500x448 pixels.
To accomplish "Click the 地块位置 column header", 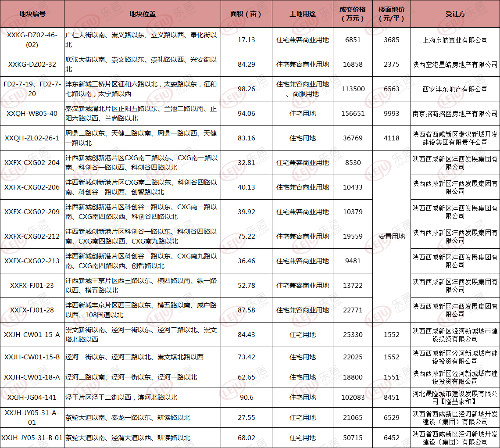I will pyautogui.click(x=143, y=14).
